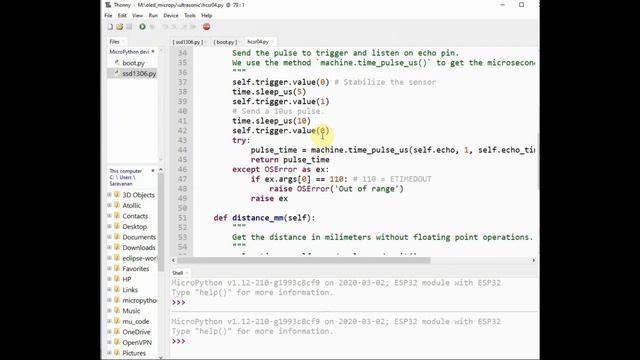640x360 pixels.
Task: Click the Favorites folder icon
Action: pyautogui.click(x=117, y=269)
